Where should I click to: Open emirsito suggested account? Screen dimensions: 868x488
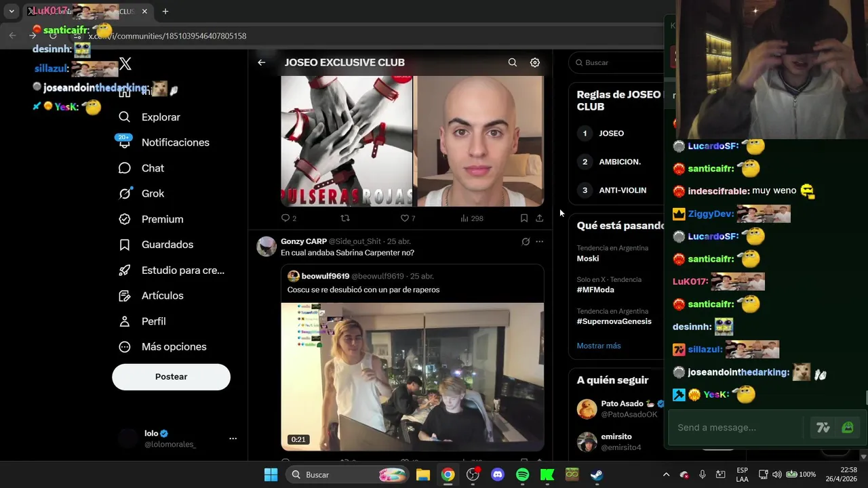coord(617,442)
